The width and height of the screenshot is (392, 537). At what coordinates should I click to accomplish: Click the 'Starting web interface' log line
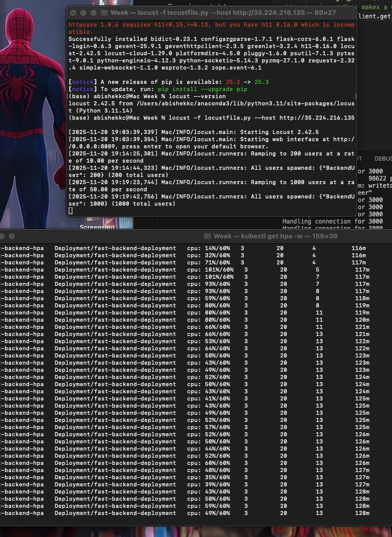[x=212, y=143]
